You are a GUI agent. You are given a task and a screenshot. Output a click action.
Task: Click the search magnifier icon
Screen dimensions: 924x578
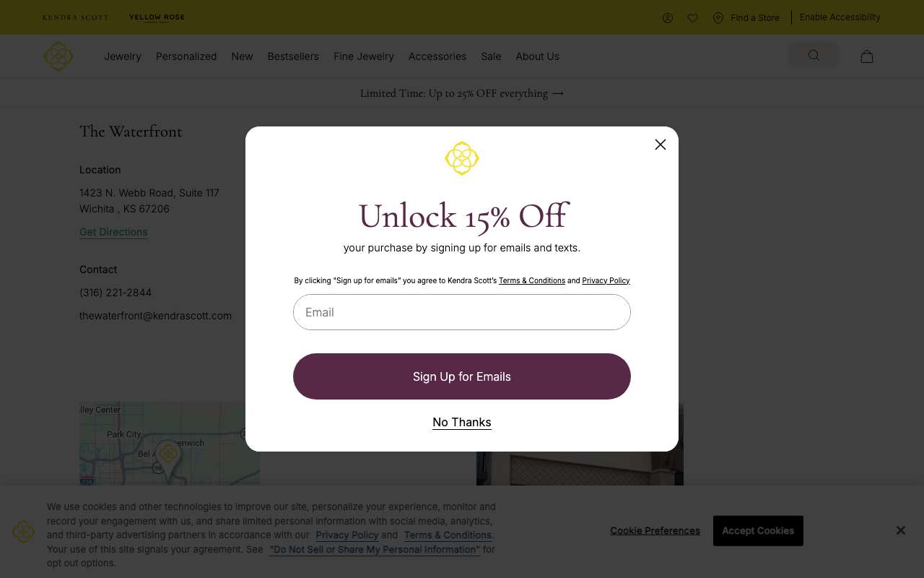(814, 56)
